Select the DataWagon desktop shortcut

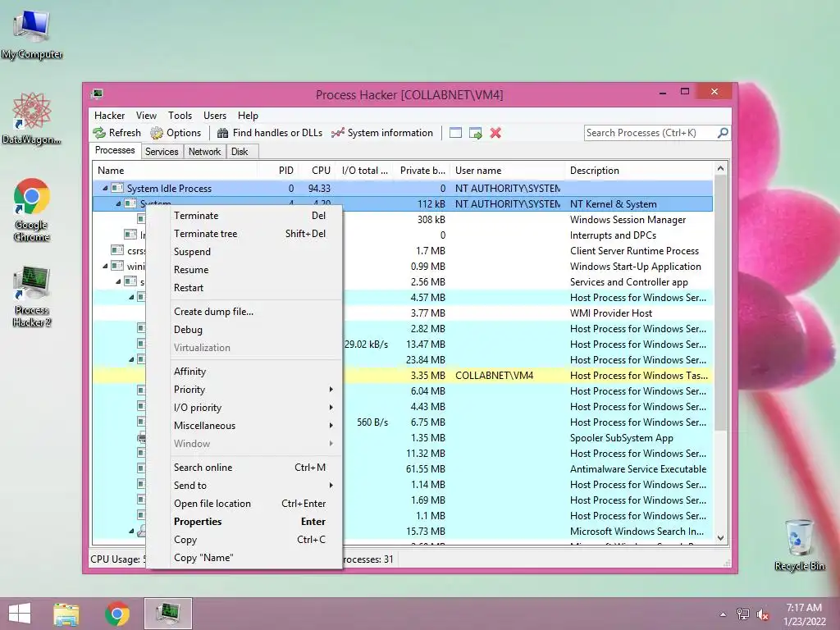click(32, 118)
